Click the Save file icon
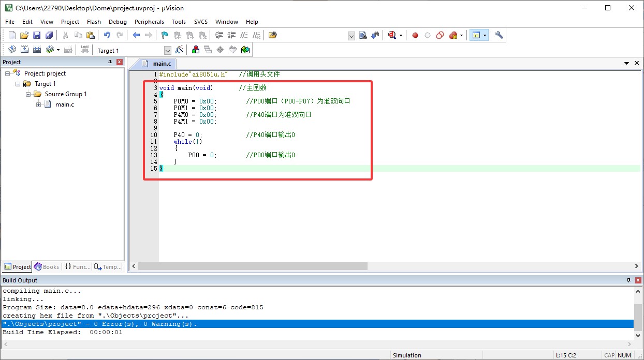644x360 pixels. click(36, 35)
